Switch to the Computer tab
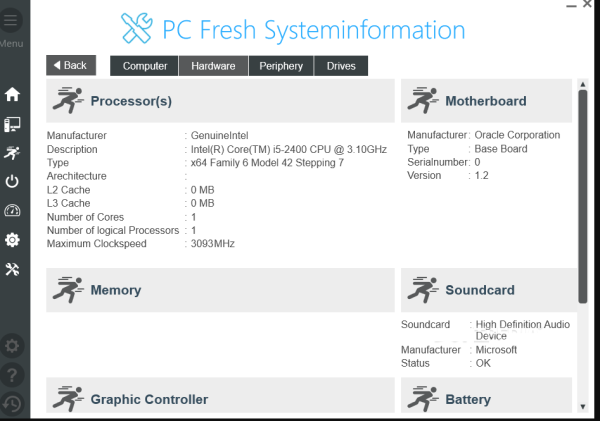This screenshot has width=600, height=421. point(145,66)
